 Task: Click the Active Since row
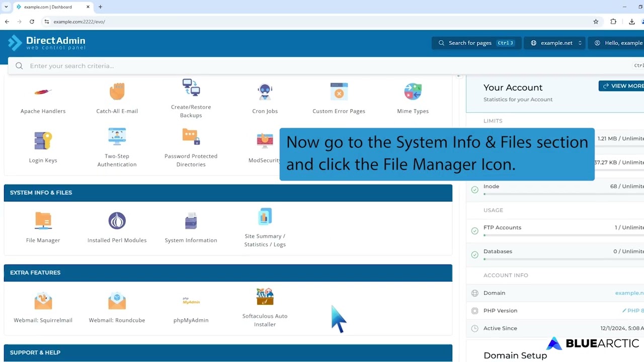coord(555,328)
